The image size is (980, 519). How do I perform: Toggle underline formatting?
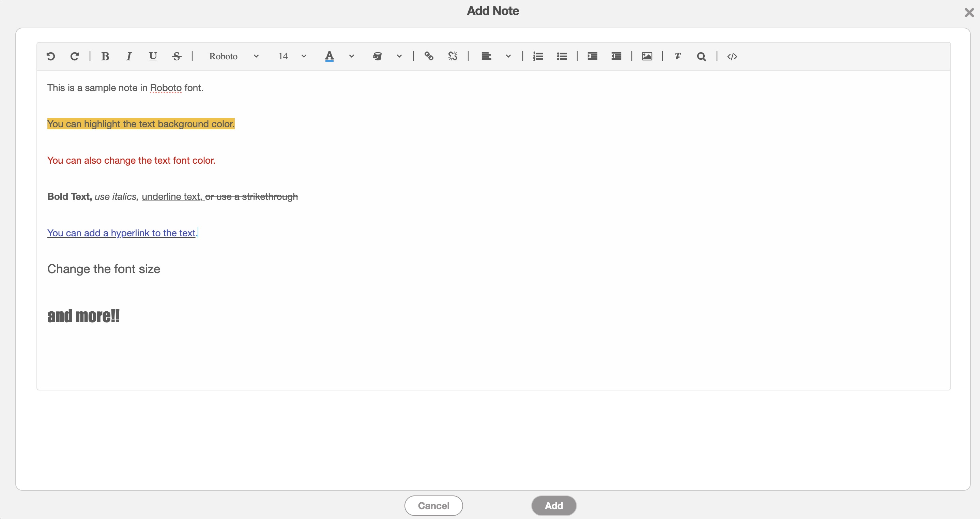[153, 56]
